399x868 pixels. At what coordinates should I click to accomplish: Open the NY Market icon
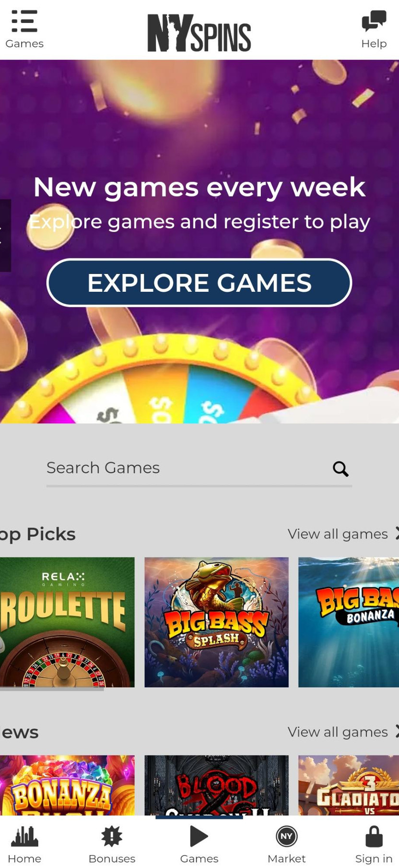[x=286, y=836]
